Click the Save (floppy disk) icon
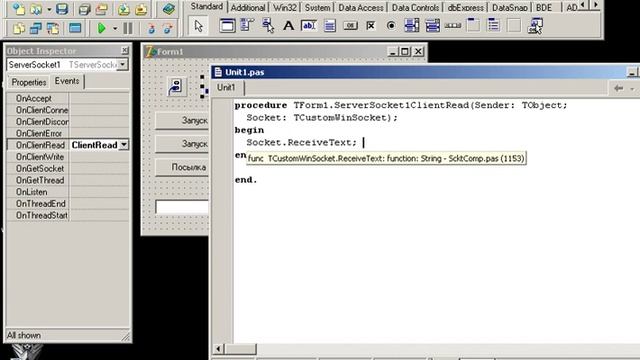 [62, 9]
